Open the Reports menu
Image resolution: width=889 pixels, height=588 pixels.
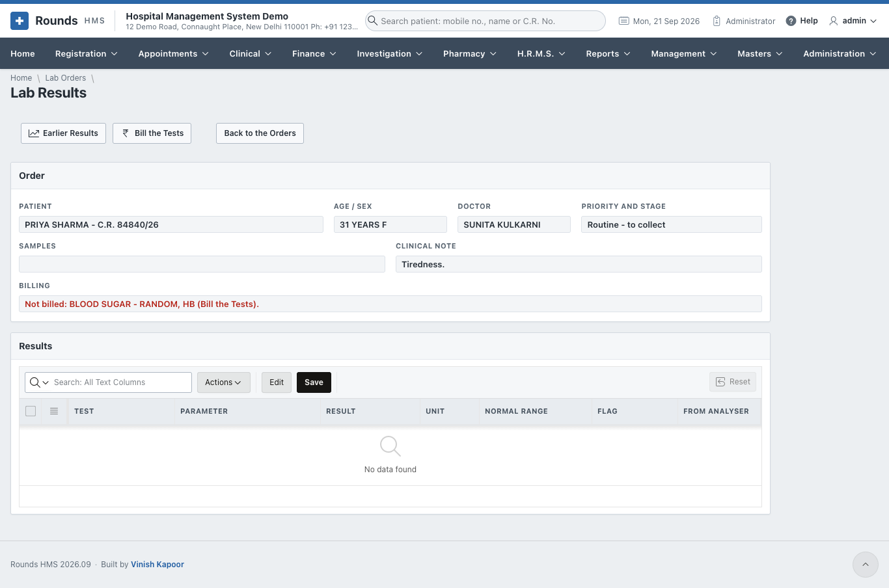tap(609, 53)
